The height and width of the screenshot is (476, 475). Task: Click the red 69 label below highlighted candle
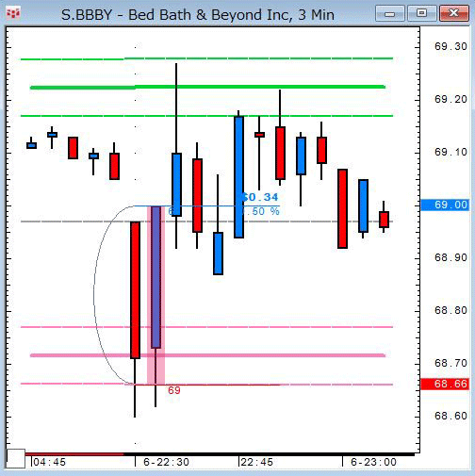(x=174, y=390)
